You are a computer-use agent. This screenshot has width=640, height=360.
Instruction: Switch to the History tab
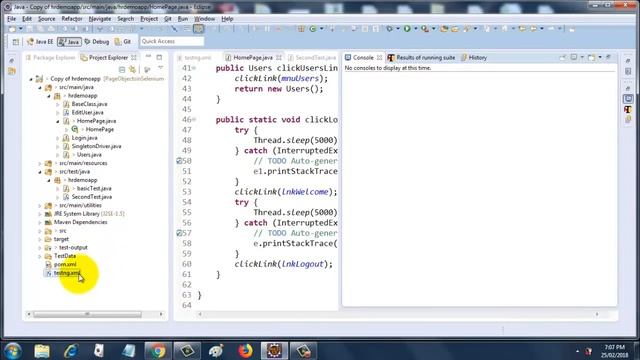coord(474,58)
